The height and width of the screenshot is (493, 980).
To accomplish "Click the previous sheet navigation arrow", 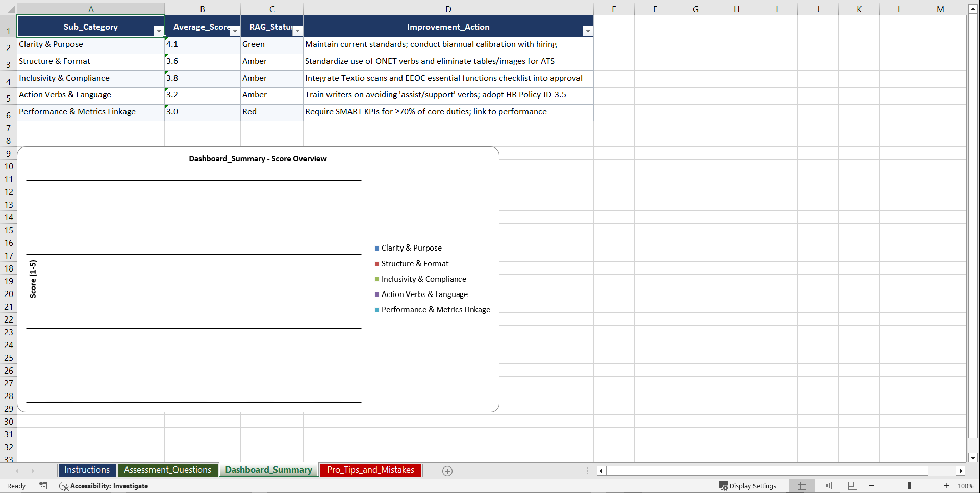I will (x=17, y=471).
